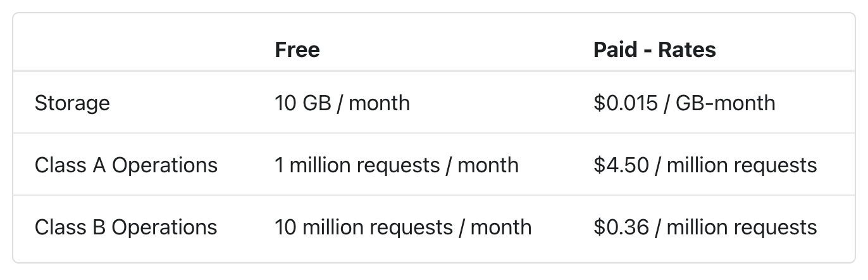Image resolution: width=868 pixels, height=280 pixels.
Task: Select the "GB-month" unit text
Action: tap(726, 103)
